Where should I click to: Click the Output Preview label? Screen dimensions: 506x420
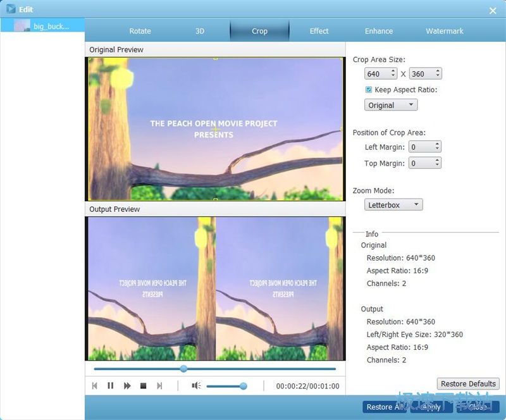pos(114,209)
